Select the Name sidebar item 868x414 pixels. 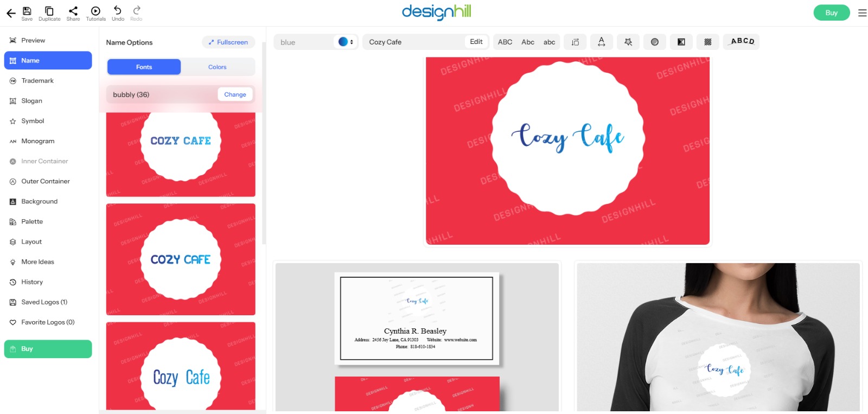48,60
